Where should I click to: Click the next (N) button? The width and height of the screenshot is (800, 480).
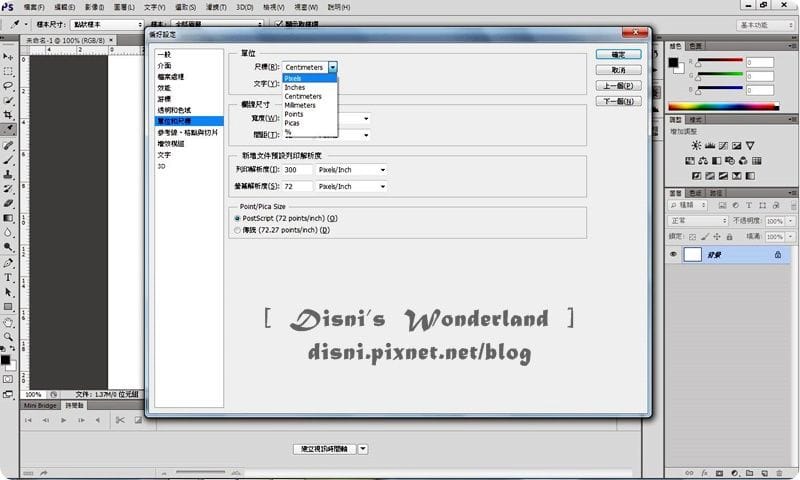tap(618, 102)
